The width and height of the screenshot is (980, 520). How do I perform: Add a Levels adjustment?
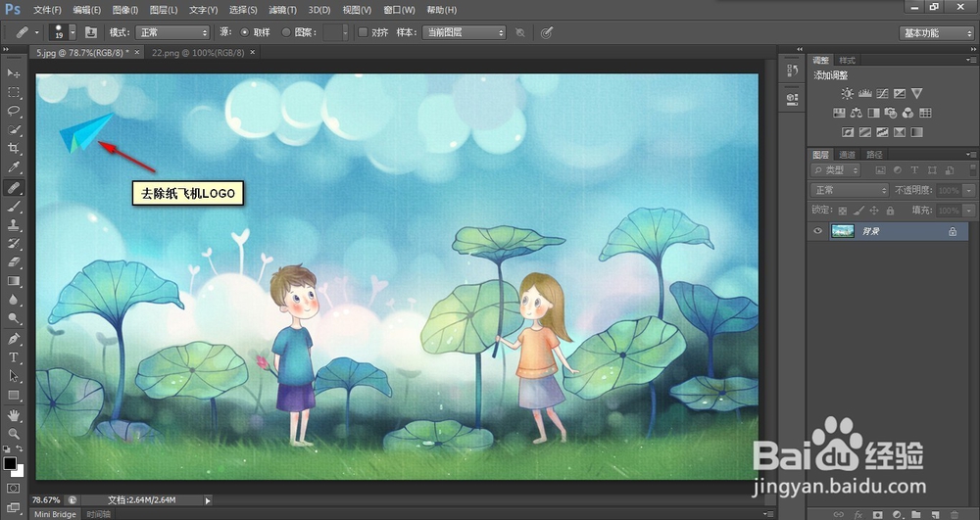click(865, 94)
